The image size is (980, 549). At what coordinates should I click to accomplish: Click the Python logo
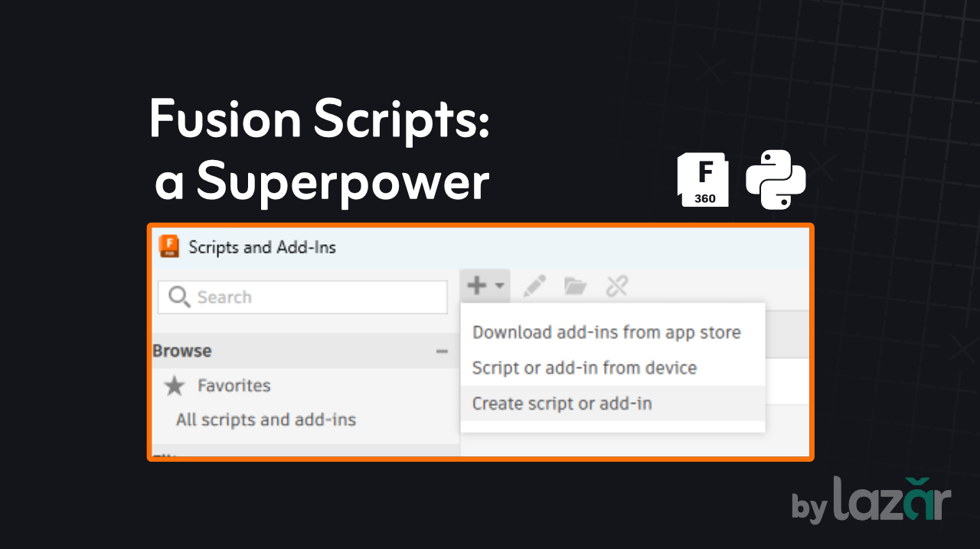click(776, 180)
